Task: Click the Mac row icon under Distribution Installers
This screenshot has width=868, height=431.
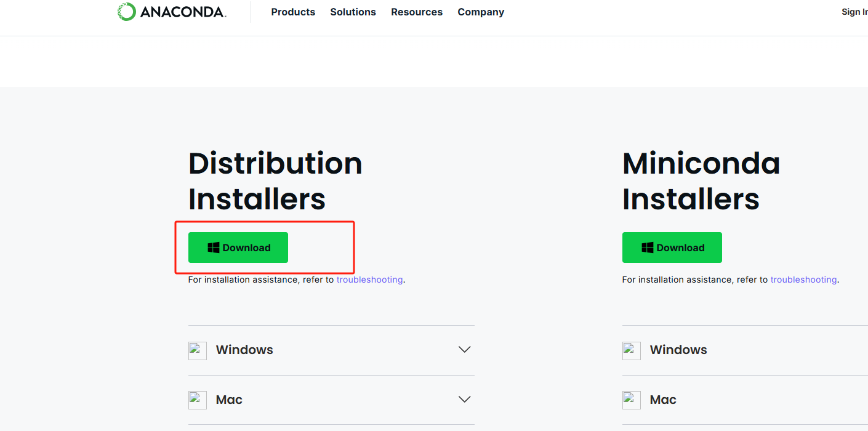Action: click(x=198, y=400)
